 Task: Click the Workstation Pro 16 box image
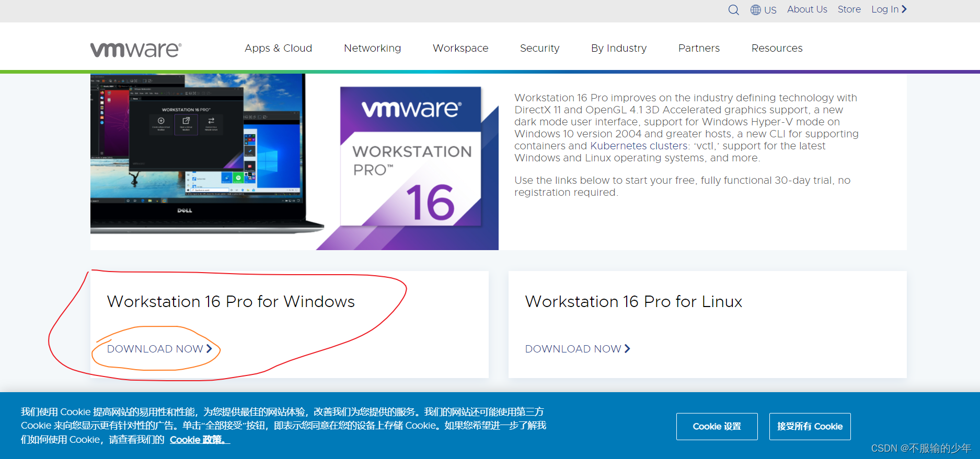tap(411, 157)
